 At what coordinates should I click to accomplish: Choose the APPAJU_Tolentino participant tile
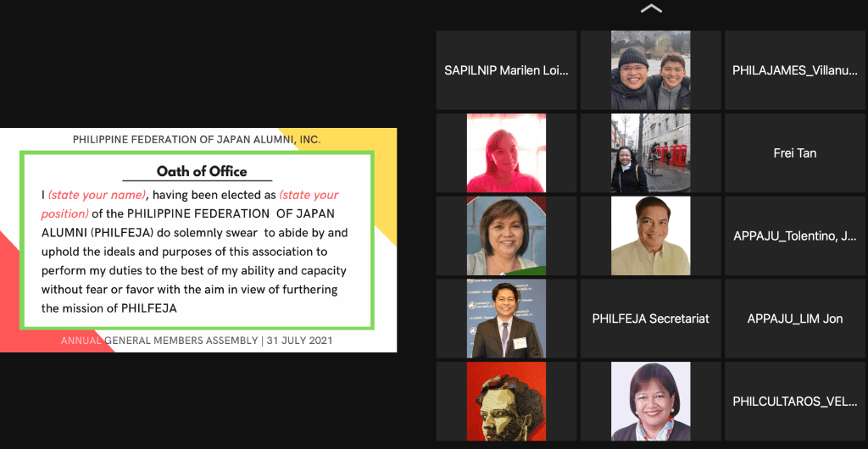coord(795,236)
